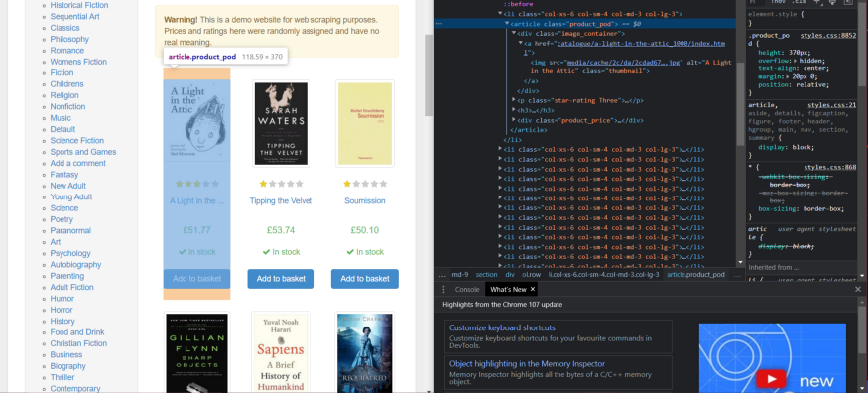Play the YouTube video in What's New
This screenshot has width=868, height=393.
click(772, 378)
